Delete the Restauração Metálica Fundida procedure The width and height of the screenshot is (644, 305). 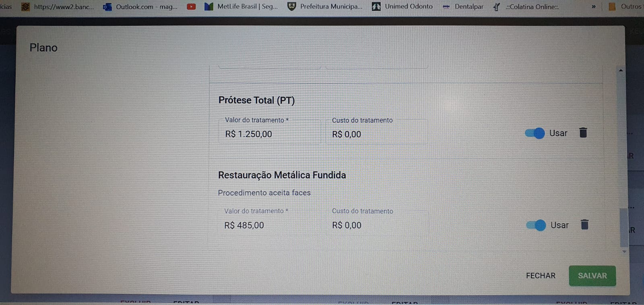[584, 224]
